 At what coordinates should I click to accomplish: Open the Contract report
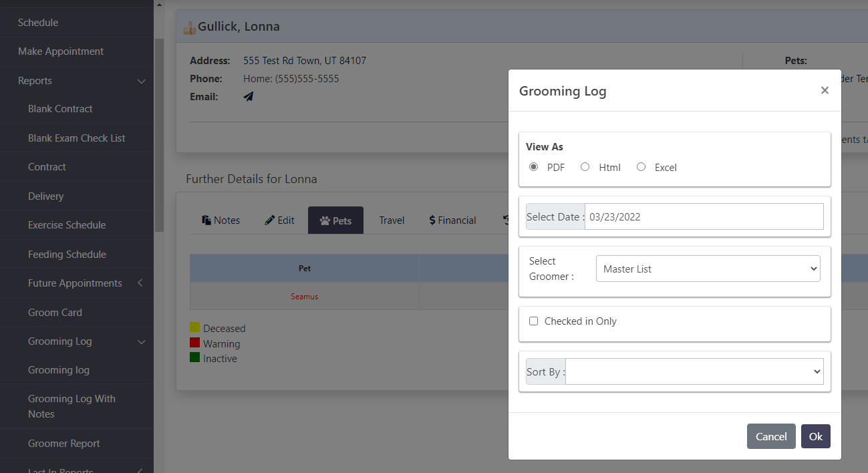[x=47, y=167]
